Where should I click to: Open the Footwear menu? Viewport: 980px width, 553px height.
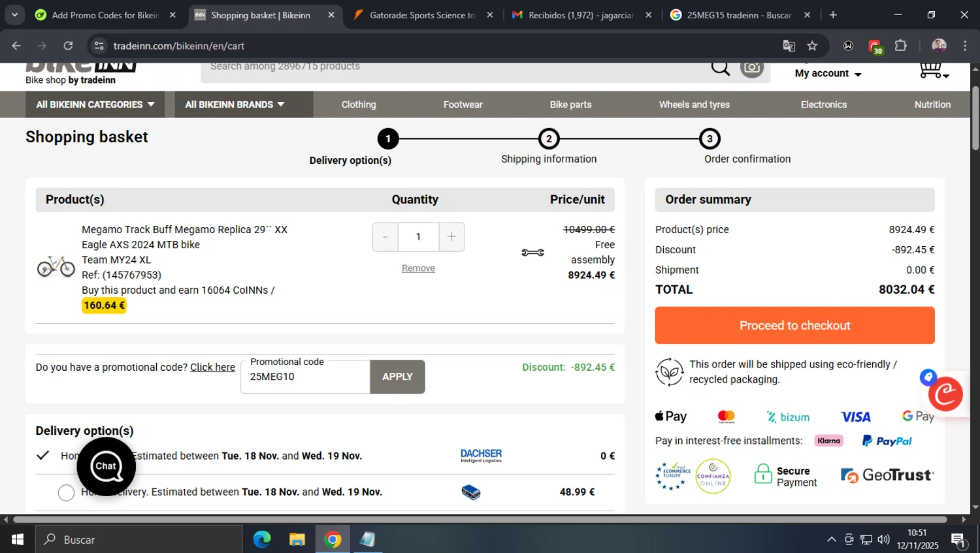(x=463, y=104)
